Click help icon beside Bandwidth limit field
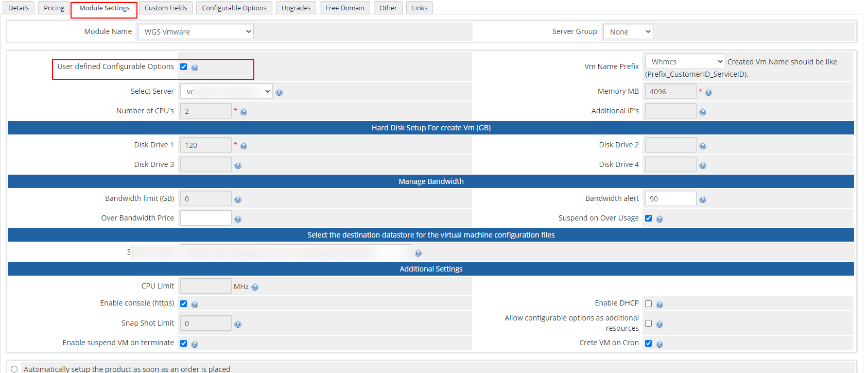The width and height of the screenshot is (868, 373). (x=238, y=199)
